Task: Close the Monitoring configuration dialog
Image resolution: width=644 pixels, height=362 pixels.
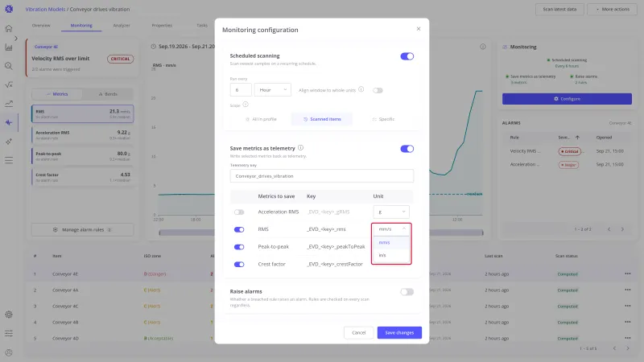Action: coord(419,29)
